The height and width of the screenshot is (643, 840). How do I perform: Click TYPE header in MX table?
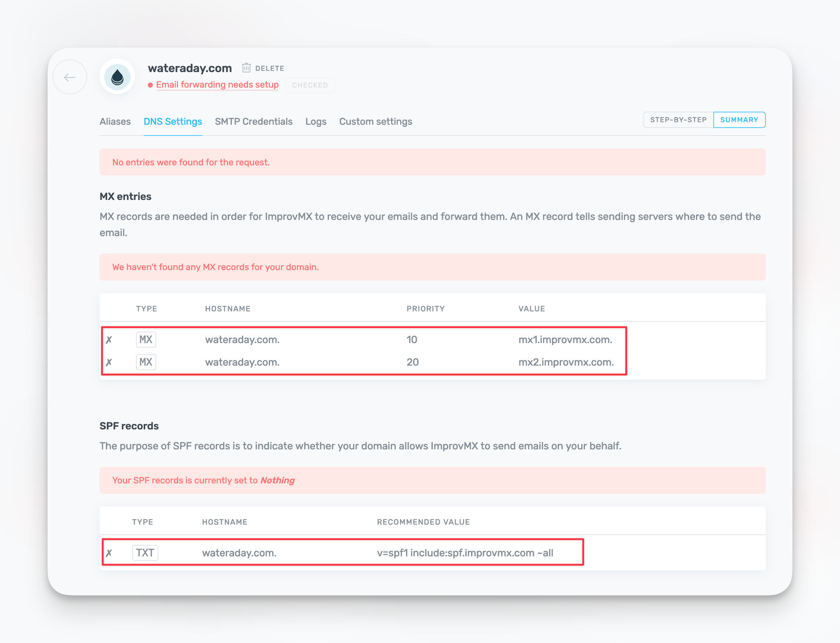pos(146,309)
